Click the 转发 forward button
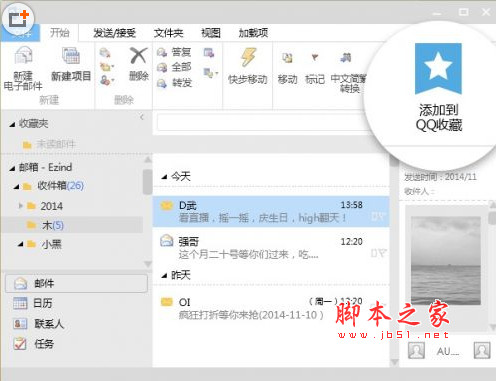 click(174, 83)
